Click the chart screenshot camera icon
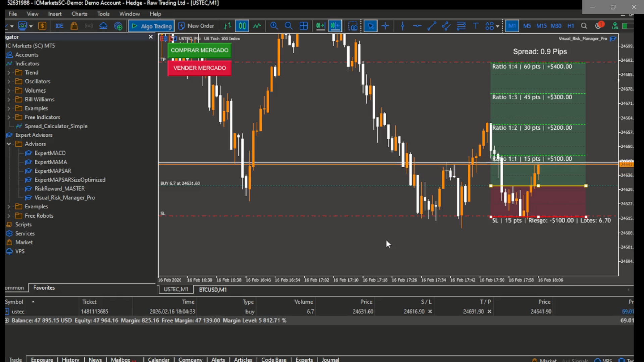The height and width of the screenshot is (362, 644). point(353,26)
